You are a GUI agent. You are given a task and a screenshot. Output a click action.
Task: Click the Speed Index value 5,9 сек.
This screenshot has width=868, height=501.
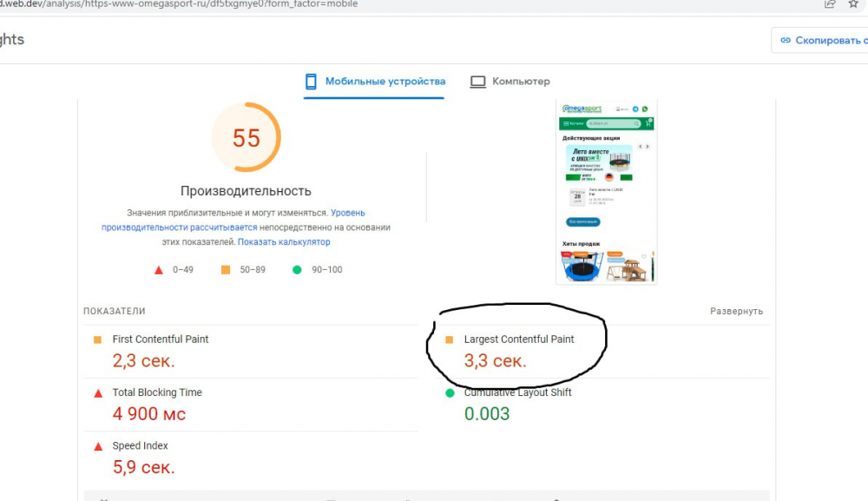click(x=143, y=467)
